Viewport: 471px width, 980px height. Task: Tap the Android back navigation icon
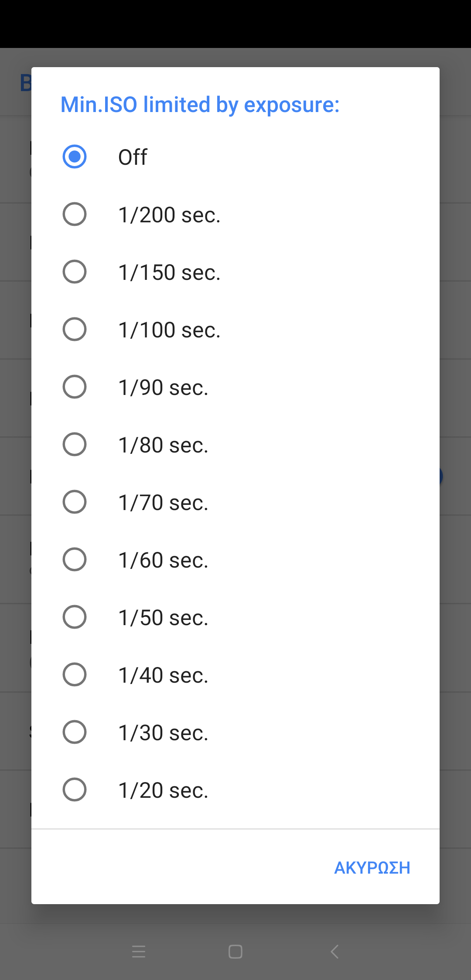334,952
